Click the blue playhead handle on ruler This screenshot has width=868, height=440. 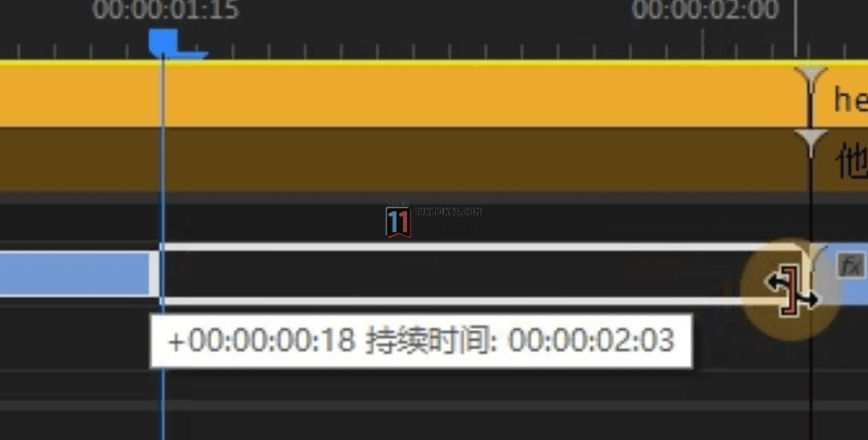[x=164, y=43]
